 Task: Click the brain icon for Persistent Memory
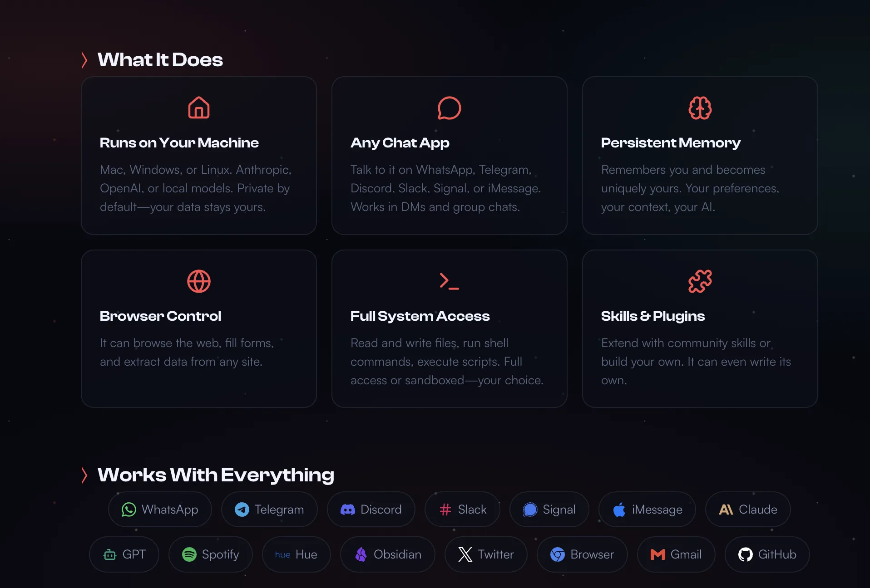pyautogui.click(x=700, y=108)
